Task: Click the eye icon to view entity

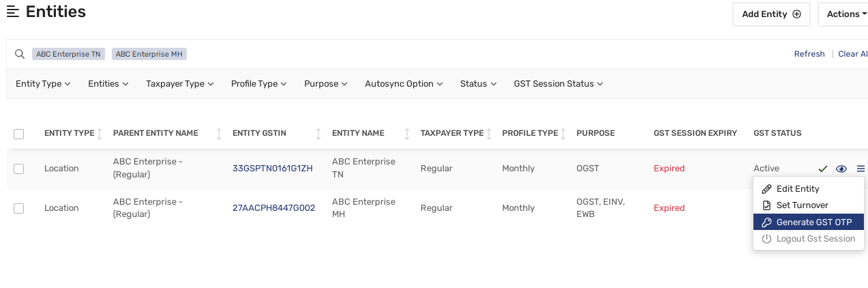Action: [841, 169]
